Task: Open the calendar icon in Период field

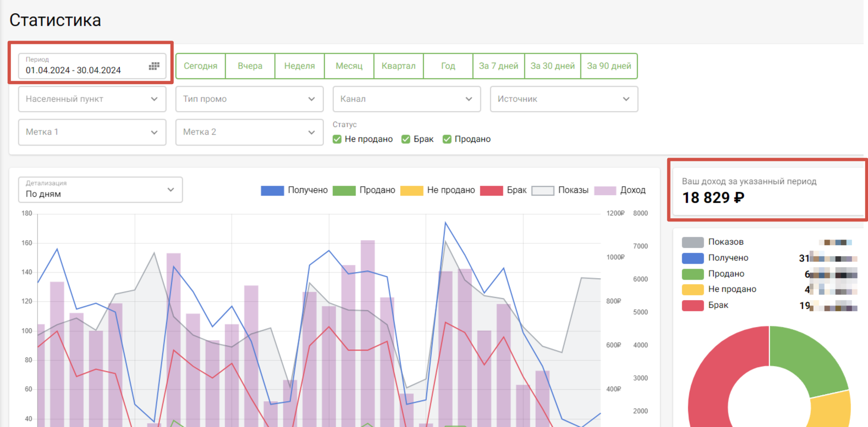Action: 154,66
